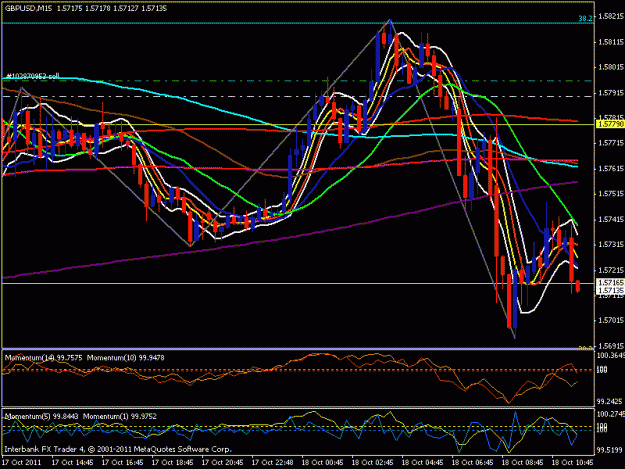Viewport: 625px width, 469px height.
Task: Click the 17 Oct 20:45 time label
Action: (x=222, y=463)
